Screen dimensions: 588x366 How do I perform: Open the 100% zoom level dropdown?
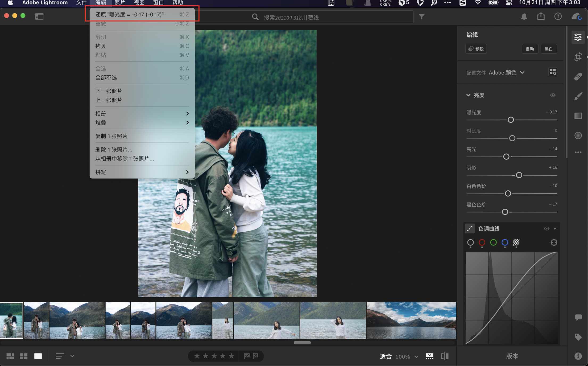[x=407, y=356]
